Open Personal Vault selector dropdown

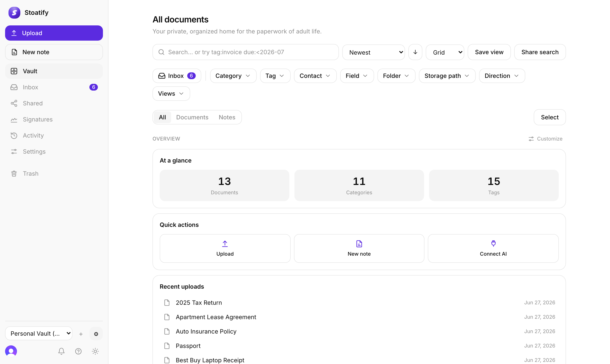39,334
